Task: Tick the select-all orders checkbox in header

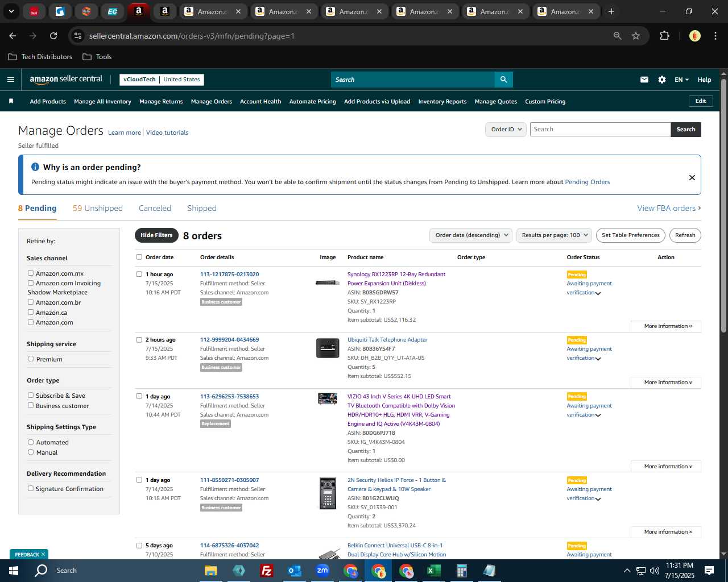Action: click(139, 257)
